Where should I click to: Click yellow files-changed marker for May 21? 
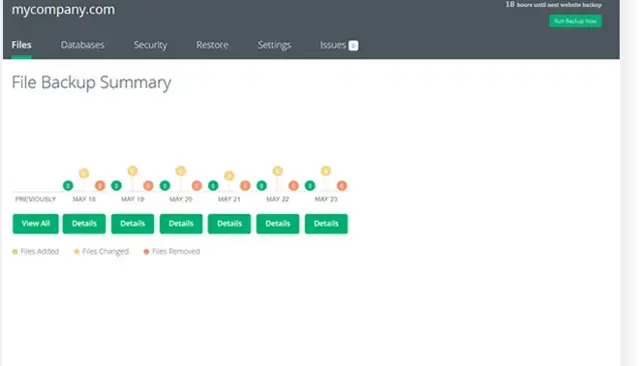click(x=229, y=175)
